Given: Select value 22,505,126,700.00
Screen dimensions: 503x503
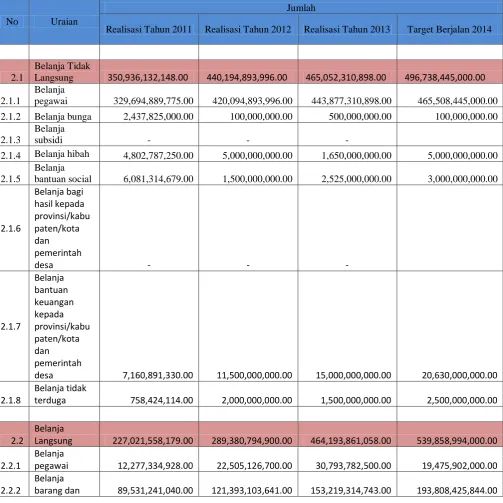Looking at the screenshot, I should [x=255, y=466].
